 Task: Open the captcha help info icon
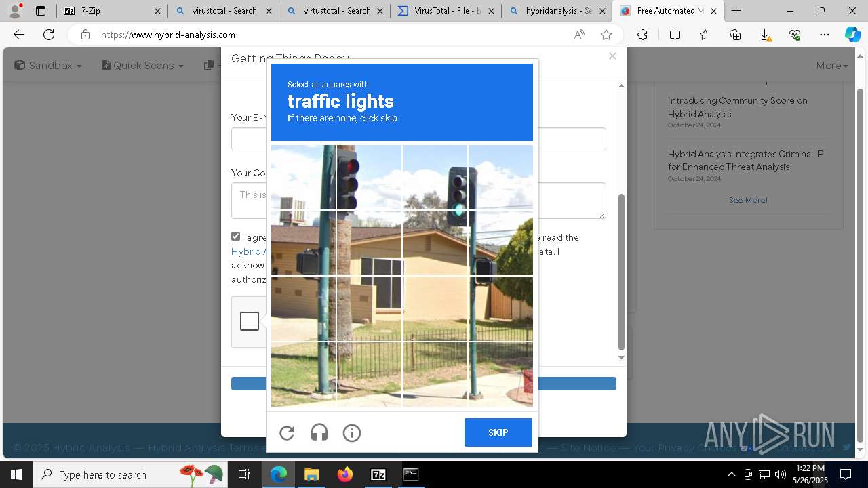click(352, 432)
